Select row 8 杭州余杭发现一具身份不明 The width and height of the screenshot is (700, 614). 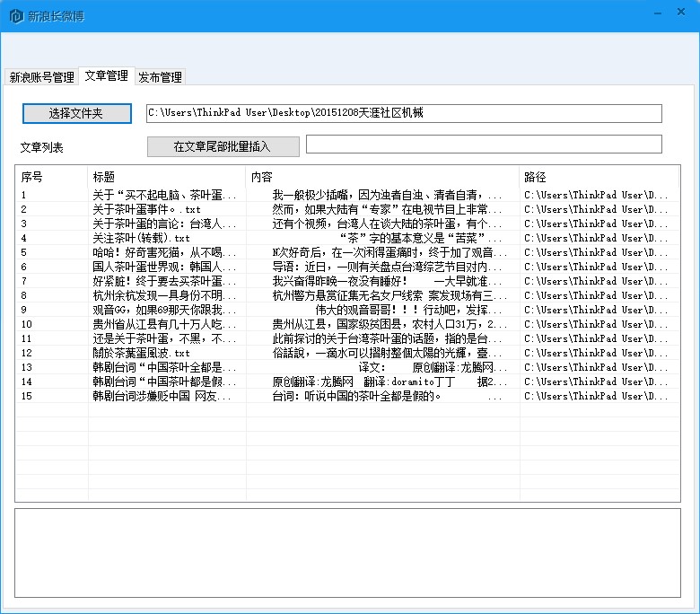click(164, 295)
